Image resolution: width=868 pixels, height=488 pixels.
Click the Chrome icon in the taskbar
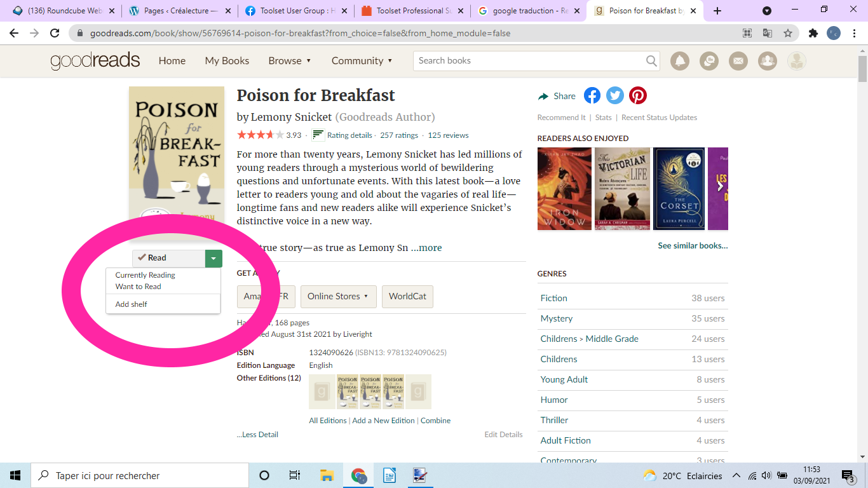[x=359, y=475]
